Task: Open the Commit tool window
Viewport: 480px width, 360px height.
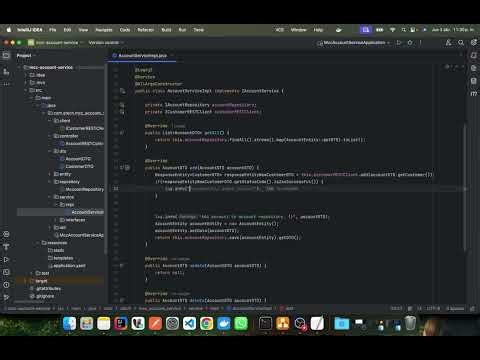Action: pos(6,71)
